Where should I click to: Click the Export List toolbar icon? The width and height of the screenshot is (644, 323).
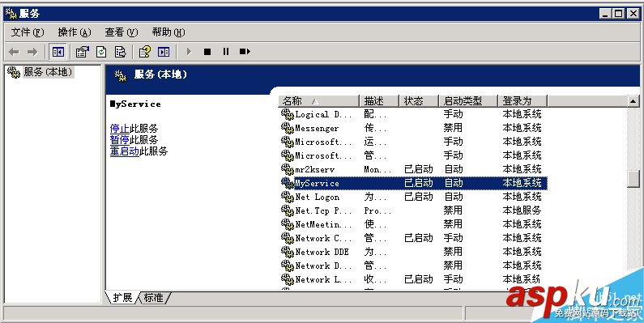[120, 52]
